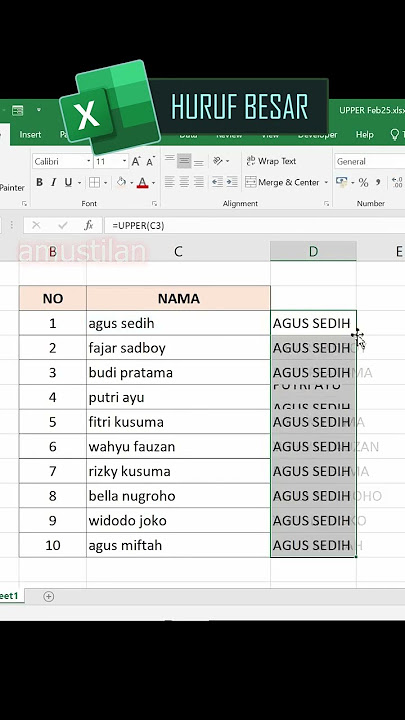405x720 pixels.
Task: Click Decrease Font Size icon
Action: pyautogui.click(x=151, y=161)
